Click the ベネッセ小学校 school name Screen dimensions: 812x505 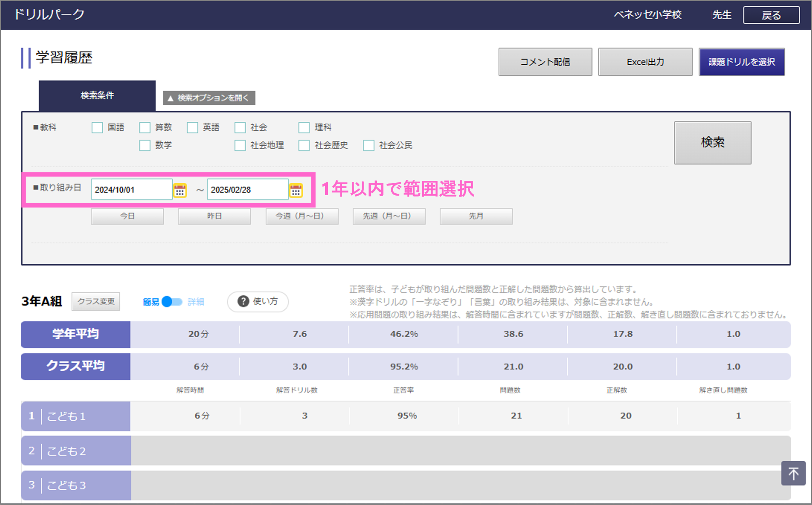[x=648, y=15]
